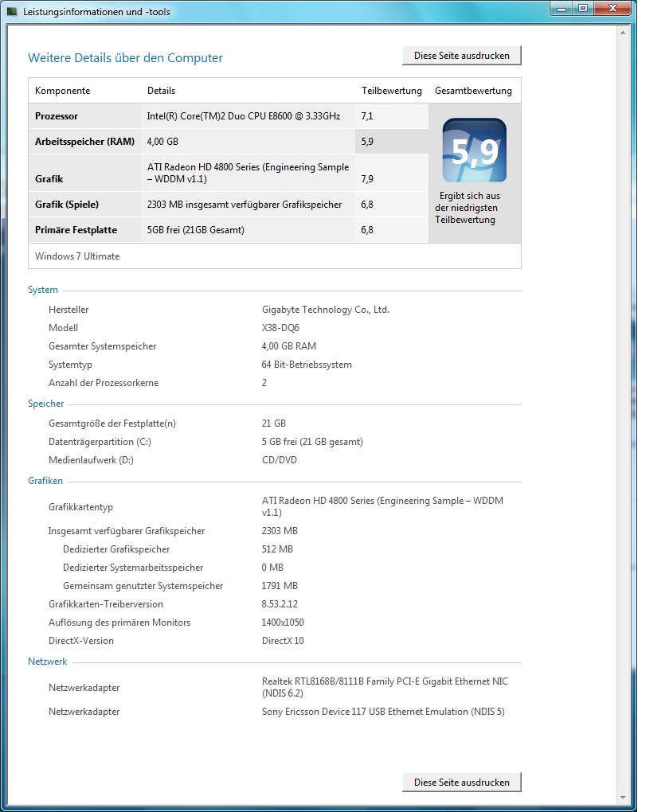Click the 'CD/DVD' value
The image size is (669, 812).
pyautogui.click(x=280, y=460)
